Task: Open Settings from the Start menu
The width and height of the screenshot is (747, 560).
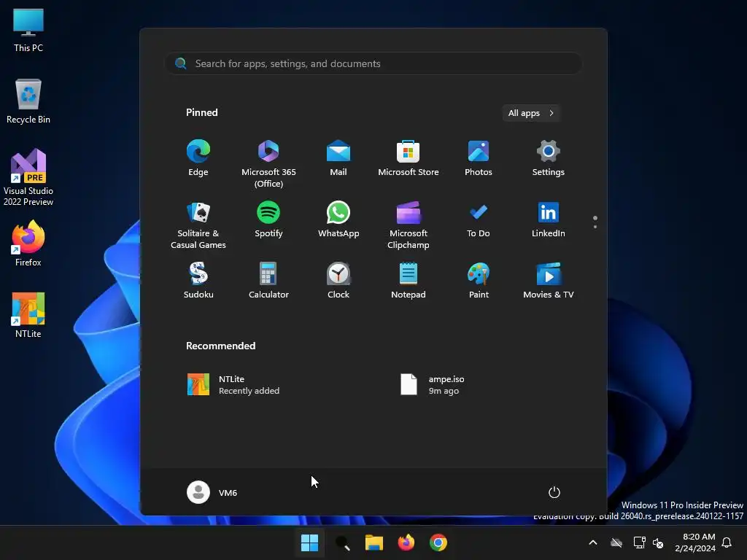Action: click(549, 158)
